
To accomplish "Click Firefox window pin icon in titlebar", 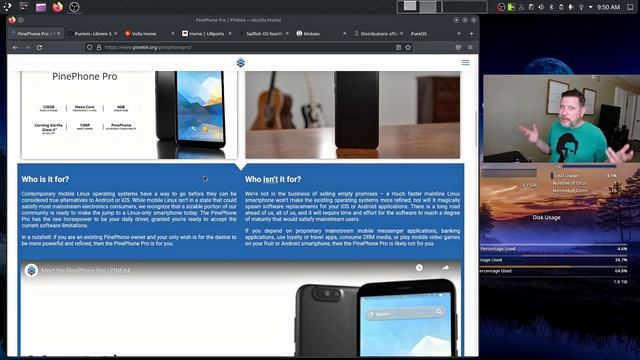I will click(21, 20).
